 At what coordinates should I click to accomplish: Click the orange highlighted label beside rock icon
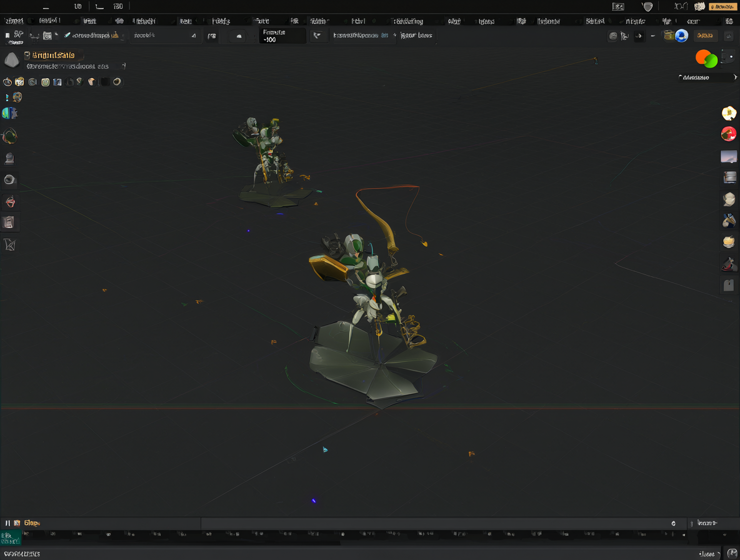click(x=53, y=55)
